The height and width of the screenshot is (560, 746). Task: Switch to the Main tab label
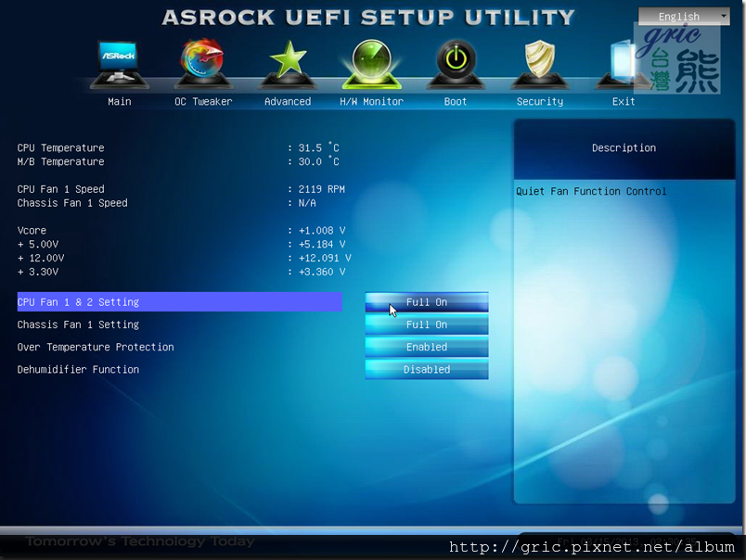[x=120, y=101]
